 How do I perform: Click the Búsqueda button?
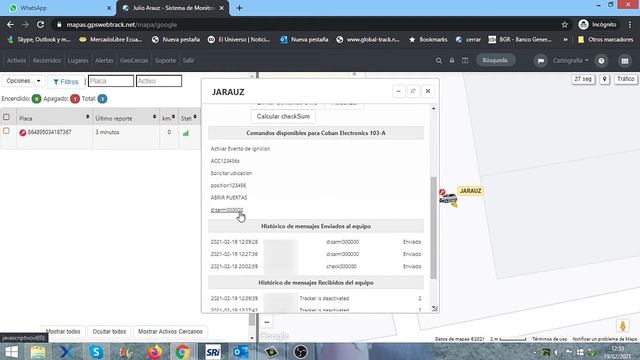495,60
